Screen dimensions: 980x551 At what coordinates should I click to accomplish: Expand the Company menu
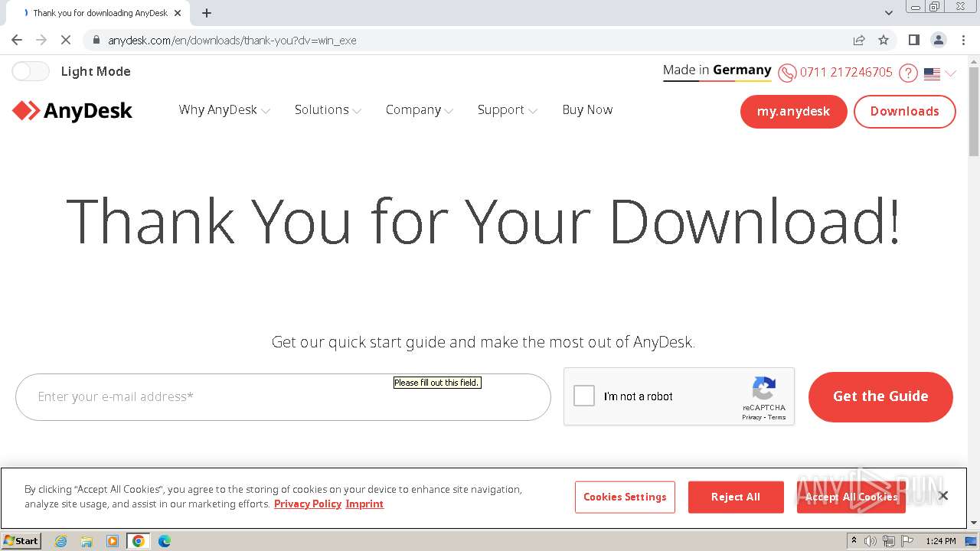pyautogui.click(x=420, y=110)
